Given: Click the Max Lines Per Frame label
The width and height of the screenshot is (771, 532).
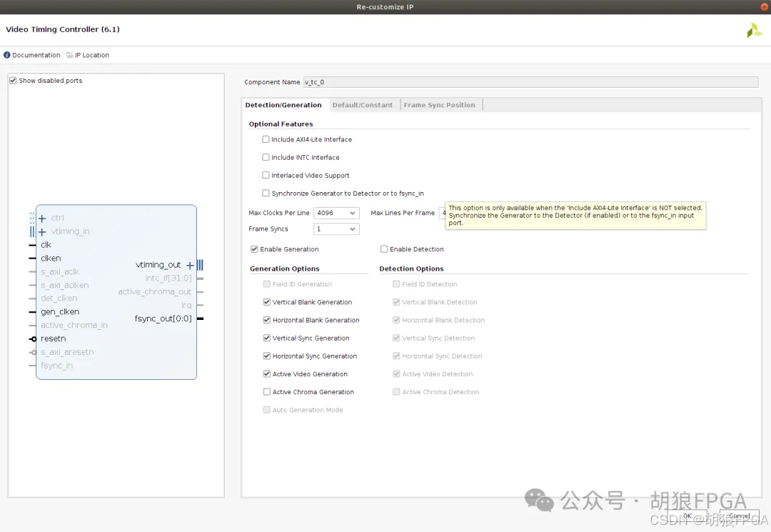Looking at the screenshot, I should (403, 213).
